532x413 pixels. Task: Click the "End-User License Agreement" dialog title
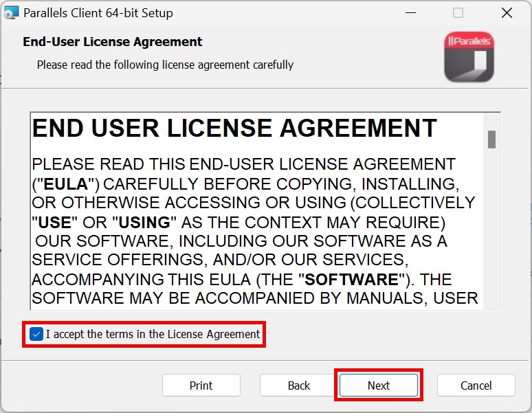pos(112,42)
